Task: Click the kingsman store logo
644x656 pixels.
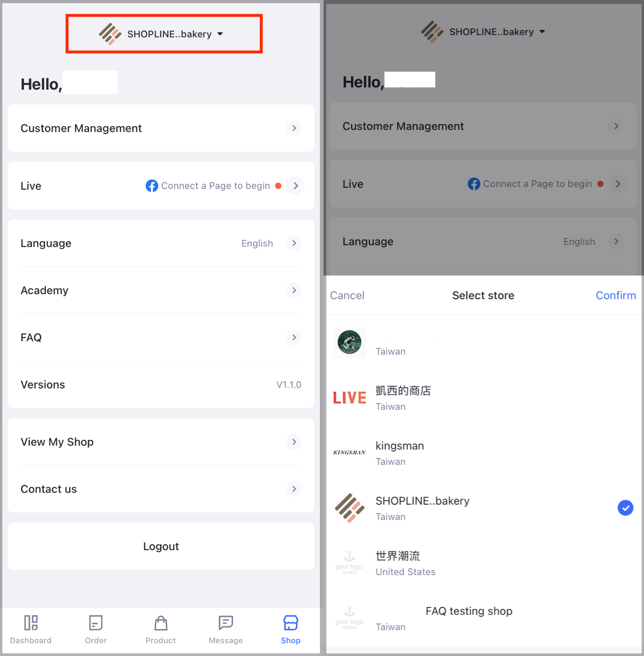Action: 349,452
